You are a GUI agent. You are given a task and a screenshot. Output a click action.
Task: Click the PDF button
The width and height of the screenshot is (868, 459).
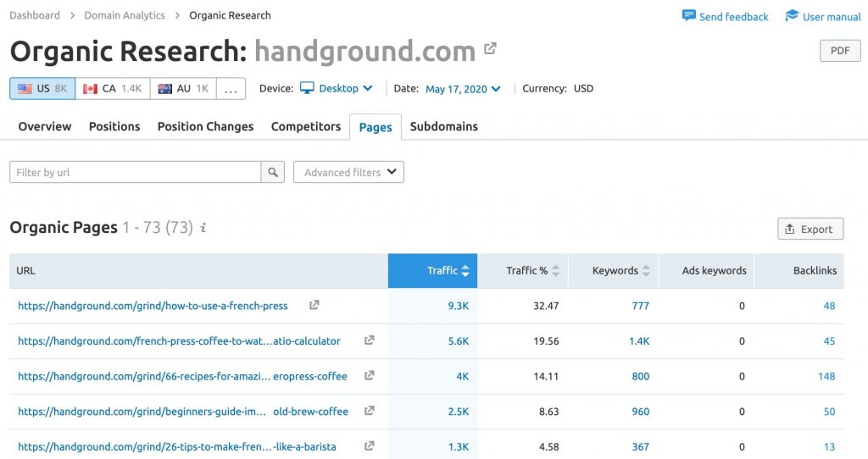(840, 50)
